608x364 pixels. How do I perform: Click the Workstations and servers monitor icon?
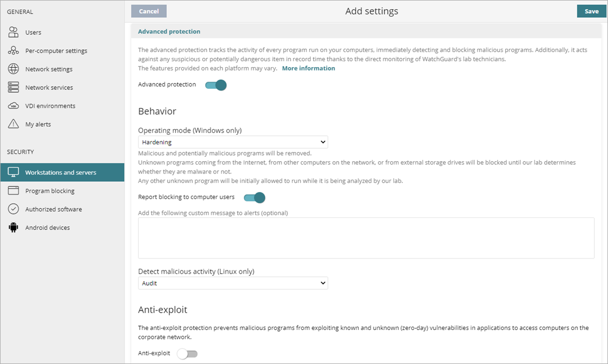point(13,172)
